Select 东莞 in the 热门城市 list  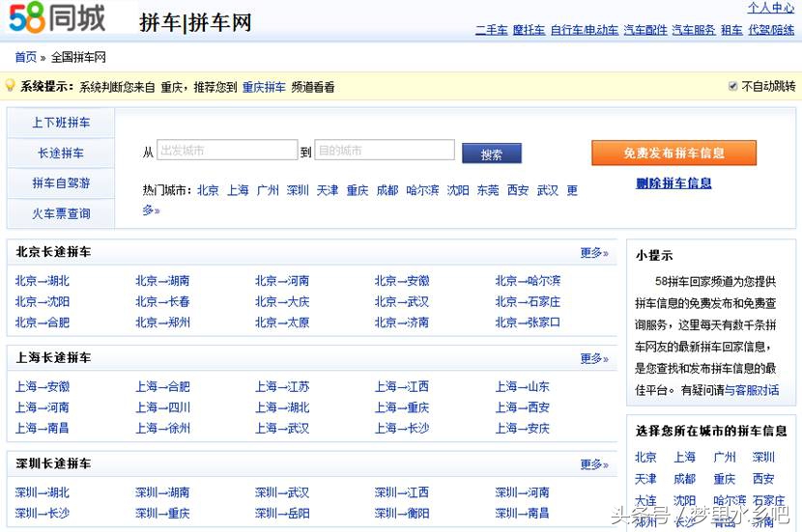pos(487,190)
